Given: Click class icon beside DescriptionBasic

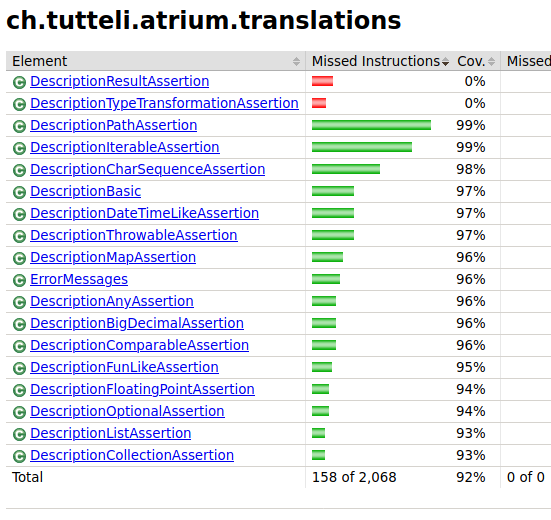Looking at the screenshot, I should point(19,192).
